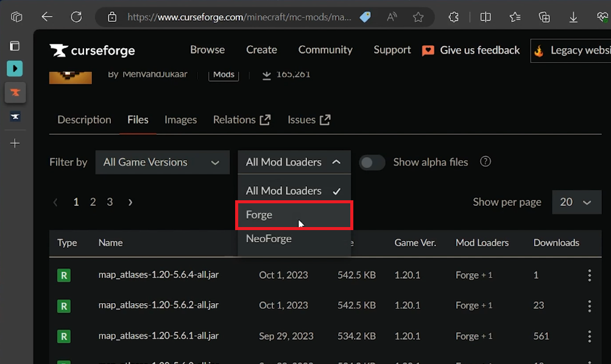Open file map_atlases-1.20-5.6.2-all.jar
This screenshot has height=364, width=611.
tap(158, 305)
